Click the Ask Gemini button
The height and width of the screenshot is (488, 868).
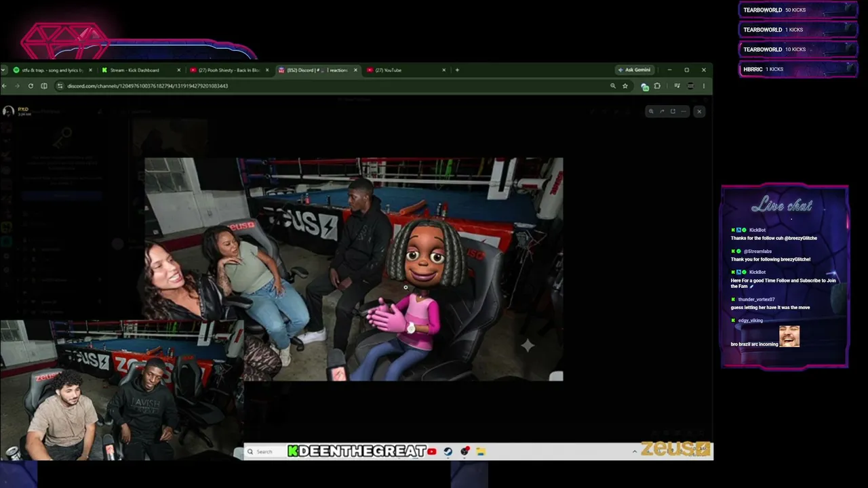click(x=634, y=70)
